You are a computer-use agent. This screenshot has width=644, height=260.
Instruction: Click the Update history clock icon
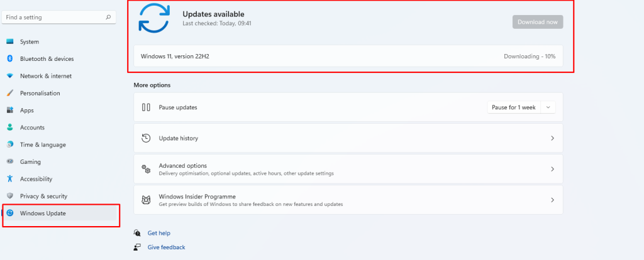point(146,138)
